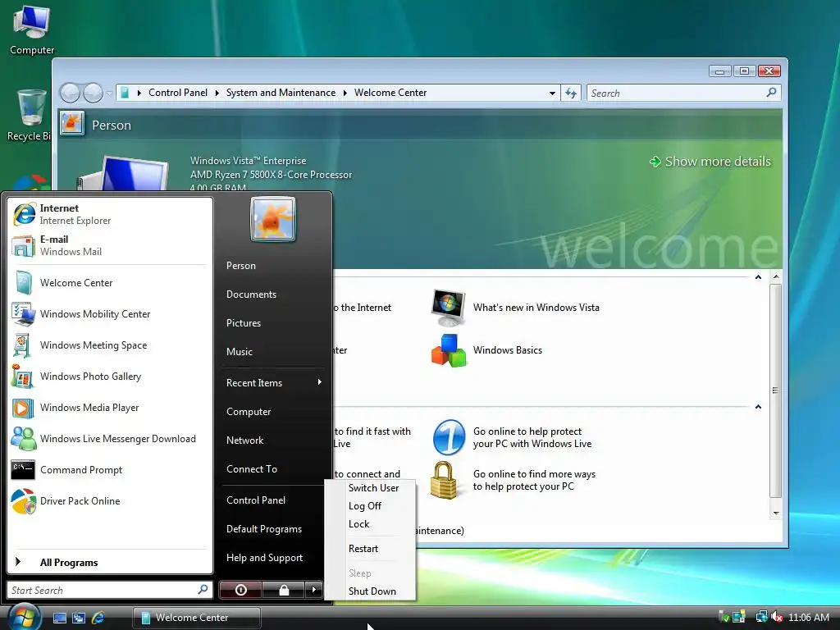Screen dimensions: 840x630
Task: Open the address bar history dropdown
Action: coord(552,94)
